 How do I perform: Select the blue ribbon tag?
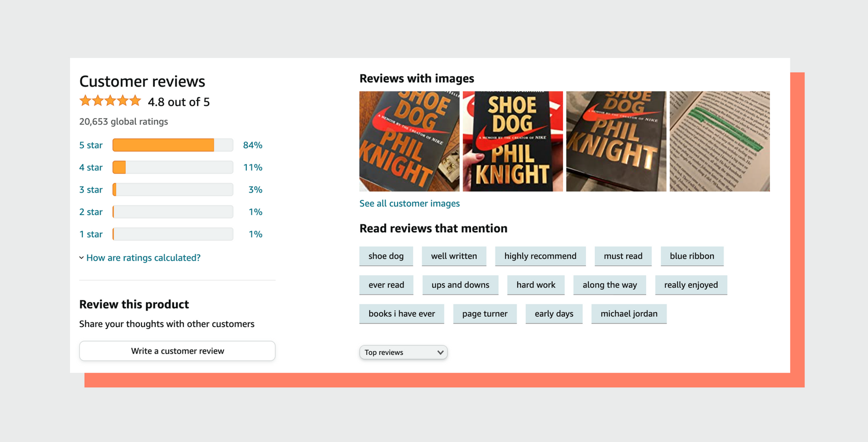(692, 256)
